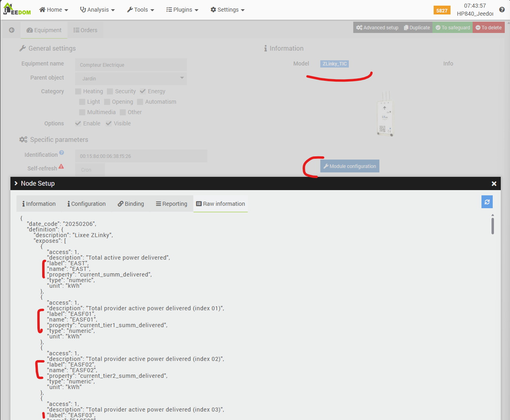Viewport: 510px width, 420px height.
Task: Click the Identification help tooltip icon
Action: (x=61, y=153)
